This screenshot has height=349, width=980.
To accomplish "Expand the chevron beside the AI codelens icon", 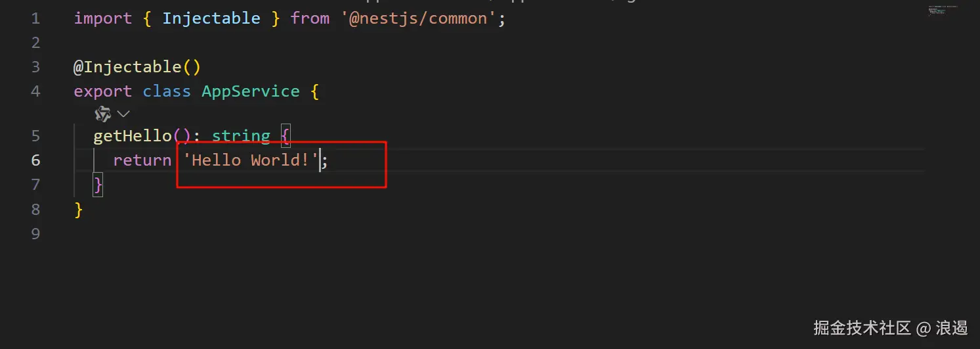I will (x=123, y=114).
